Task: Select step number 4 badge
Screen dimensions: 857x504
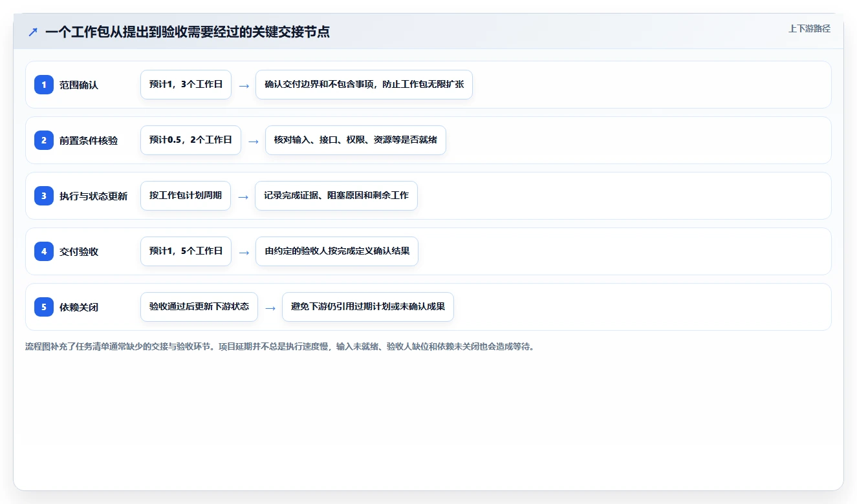Action: point(44,251)
